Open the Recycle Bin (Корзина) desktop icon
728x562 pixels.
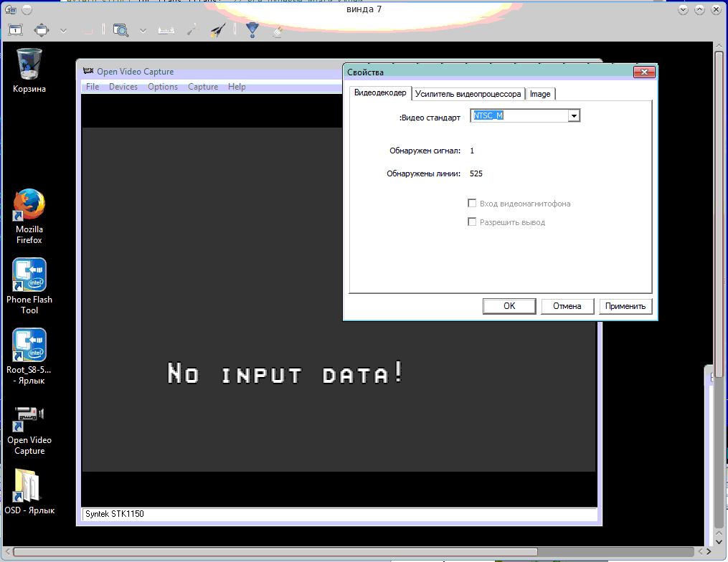tap(29, 65)
